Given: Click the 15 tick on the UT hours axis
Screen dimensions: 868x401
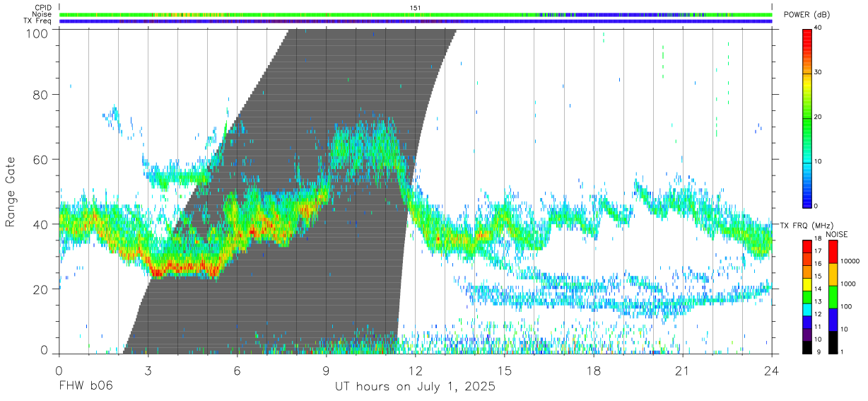Looking at the screenshot, I should click(x=505, y=371).
